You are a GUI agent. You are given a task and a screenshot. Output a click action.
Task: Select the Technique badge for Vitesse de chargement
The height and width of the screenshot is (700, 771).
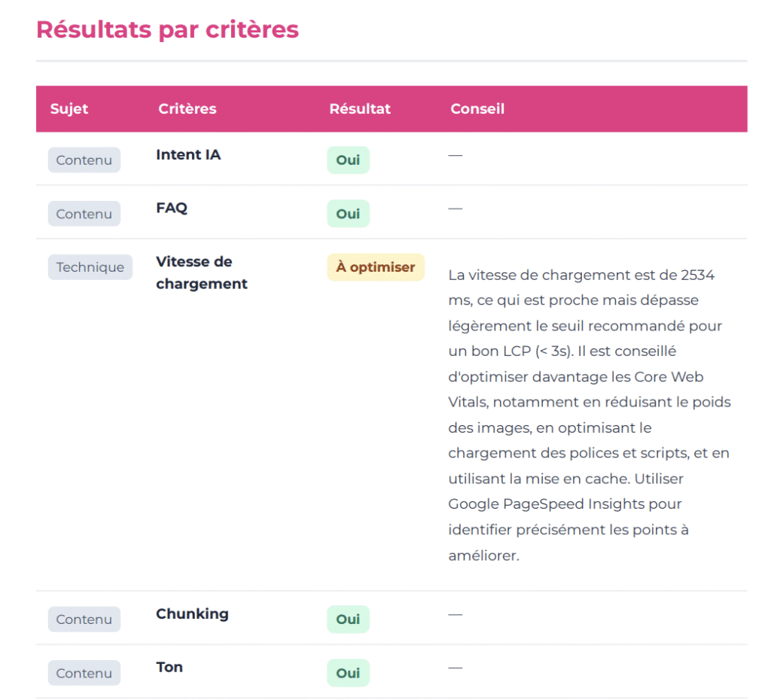(90, 267)
